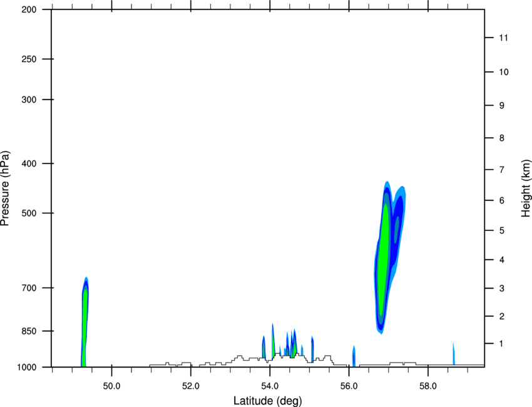Click the 56.0 latitude tick label
532x407 pixels.
click(x=349, y=386)
